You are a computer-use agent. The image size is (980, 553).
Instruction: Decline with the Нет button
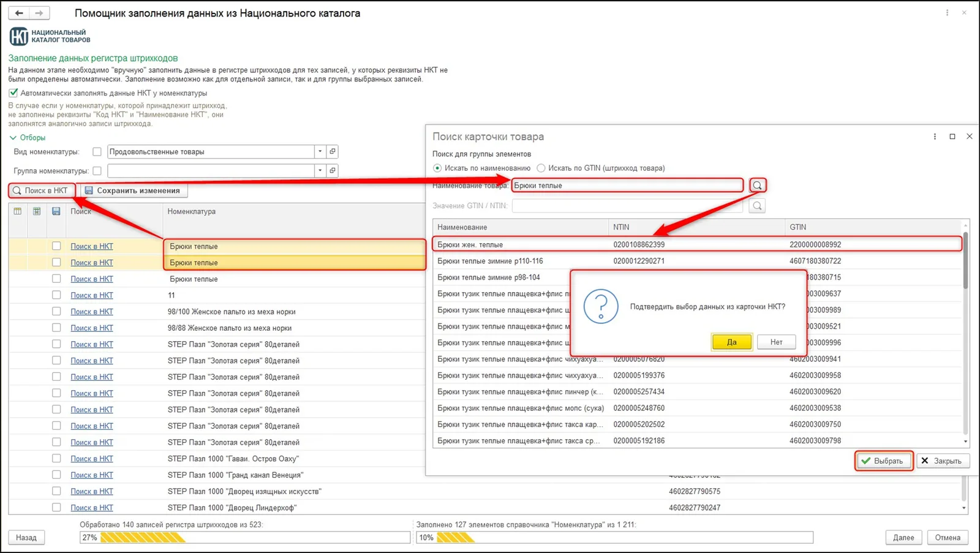[x=776, y=342]
